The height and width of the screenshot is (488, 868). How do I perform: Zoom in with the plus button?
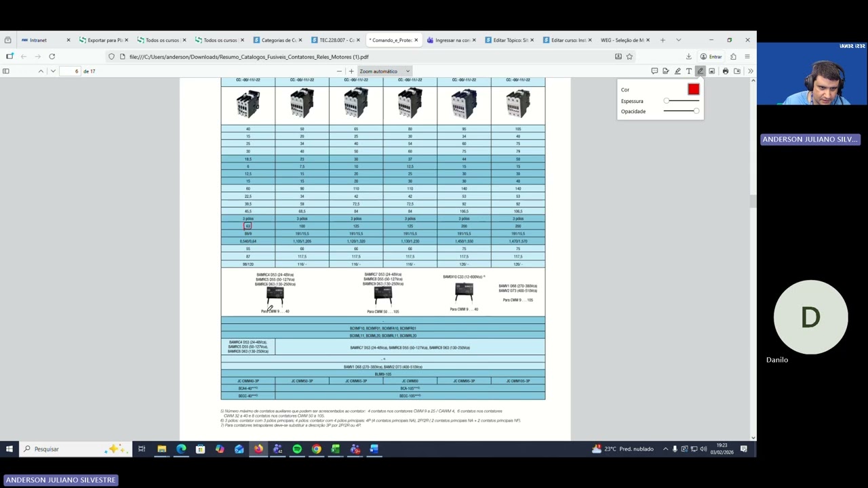(351, 71)
